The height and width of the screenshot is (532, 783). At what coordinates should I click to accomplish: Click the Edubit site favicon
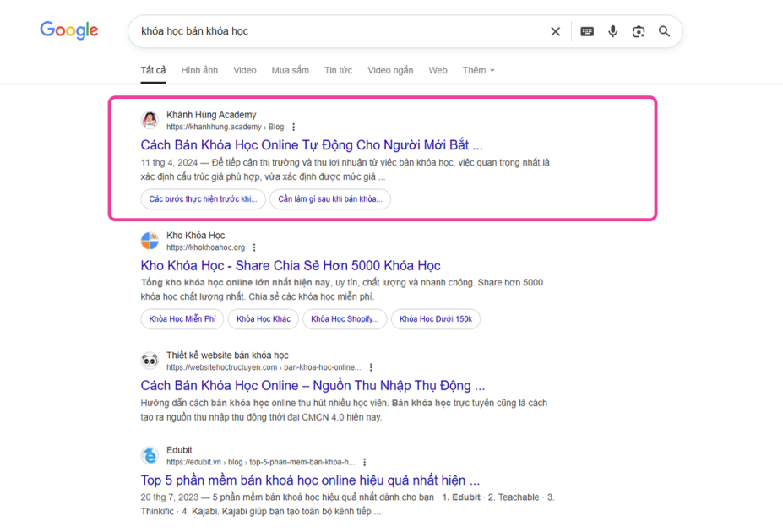[150, 456]
